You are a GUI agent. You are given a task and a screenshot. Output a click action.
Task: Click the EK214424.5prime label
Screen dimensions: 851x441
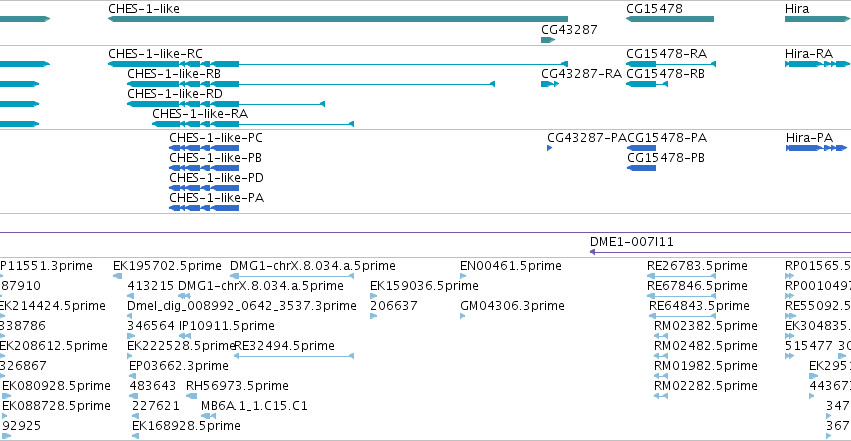click(53, 306)
